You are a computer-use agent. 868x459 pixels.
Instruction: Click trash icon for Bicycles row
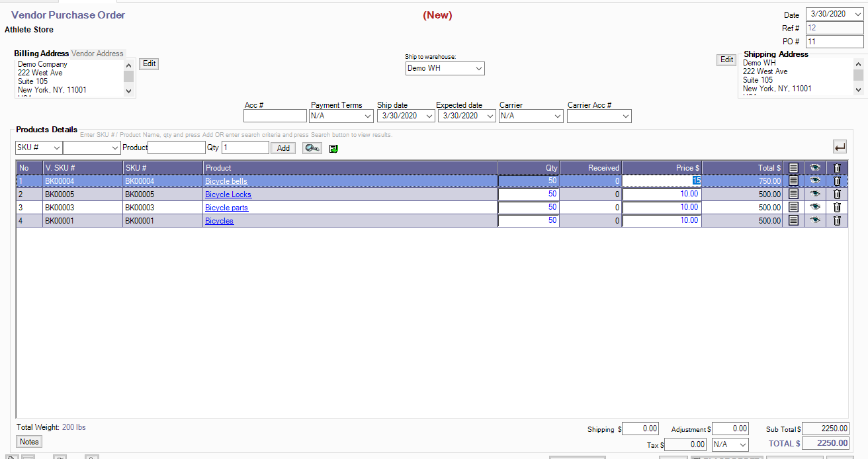click(837, 220)
